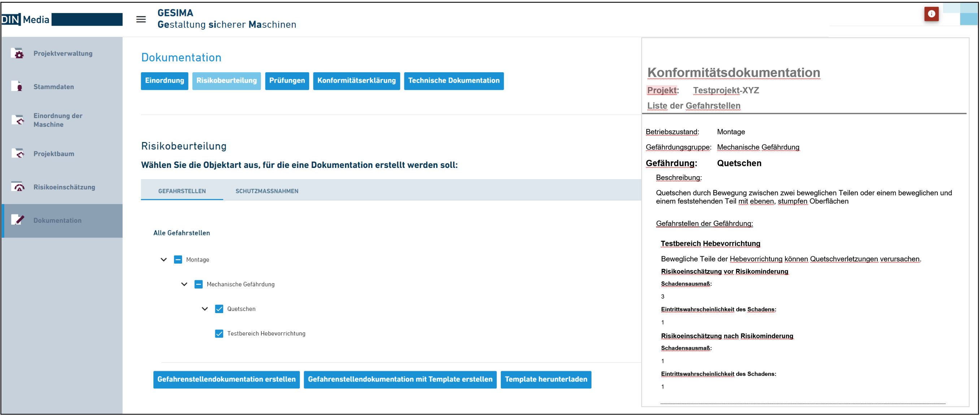Select the Risikobeurteilung section button
980x416 pixels.
226,81
